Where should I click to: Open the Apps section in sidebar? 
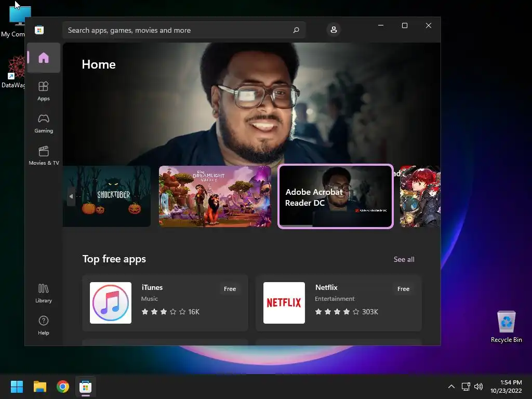[x=44, y=91]
